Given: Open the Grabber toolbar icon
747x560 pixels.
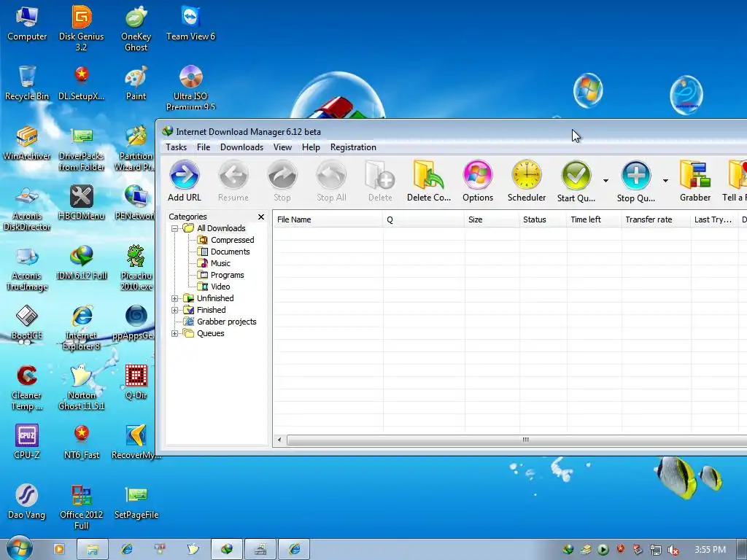Looking at the screenshot, I should [x=695, y=181].
